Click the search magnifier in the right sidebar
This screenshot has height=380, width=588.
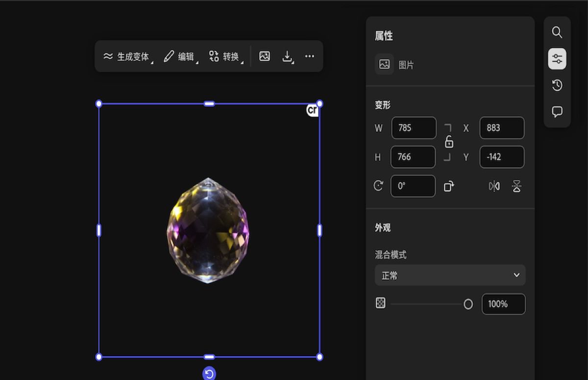(x=557, y=32)
